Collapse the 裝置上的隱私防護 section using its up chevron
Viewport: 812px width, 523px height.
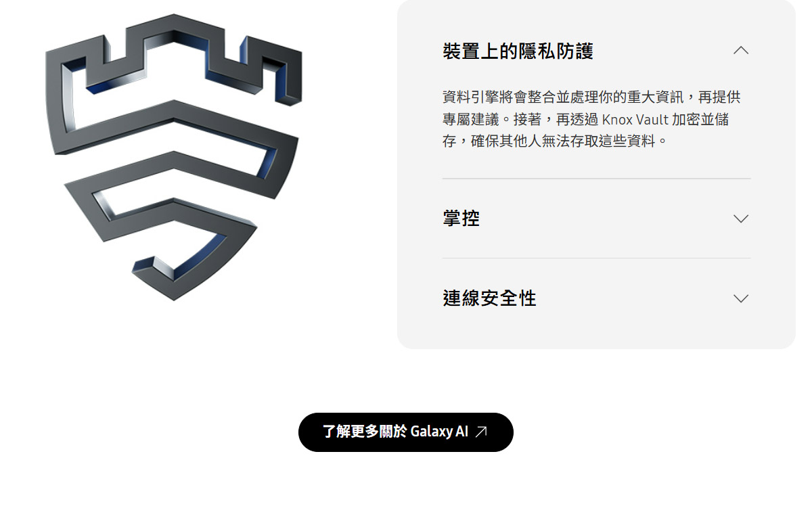[x=741, y=50]
